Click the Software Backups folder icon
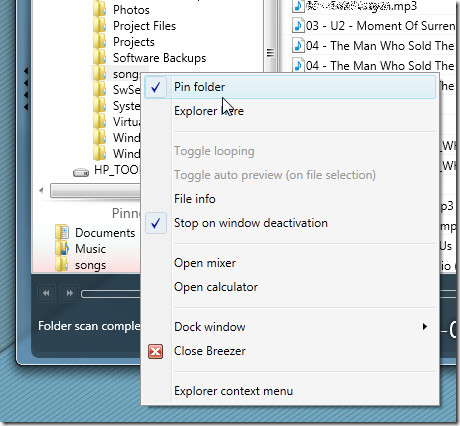 click(100, 57)
